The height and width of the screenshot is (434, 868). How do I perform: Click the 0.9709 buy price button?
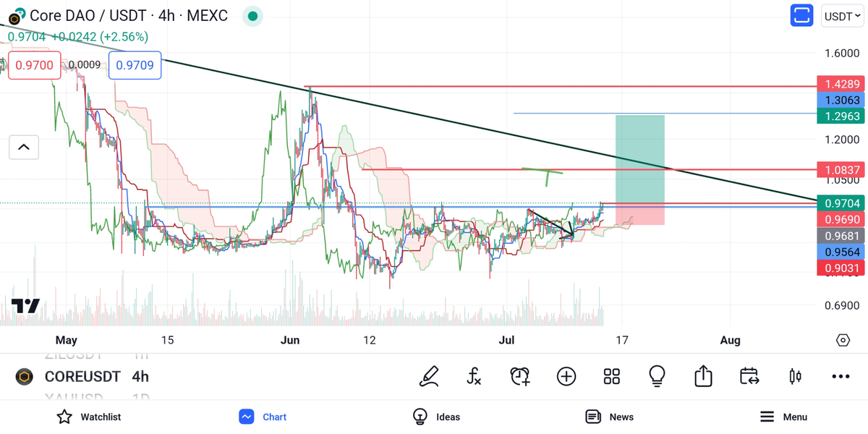click(x=135, y=65)
